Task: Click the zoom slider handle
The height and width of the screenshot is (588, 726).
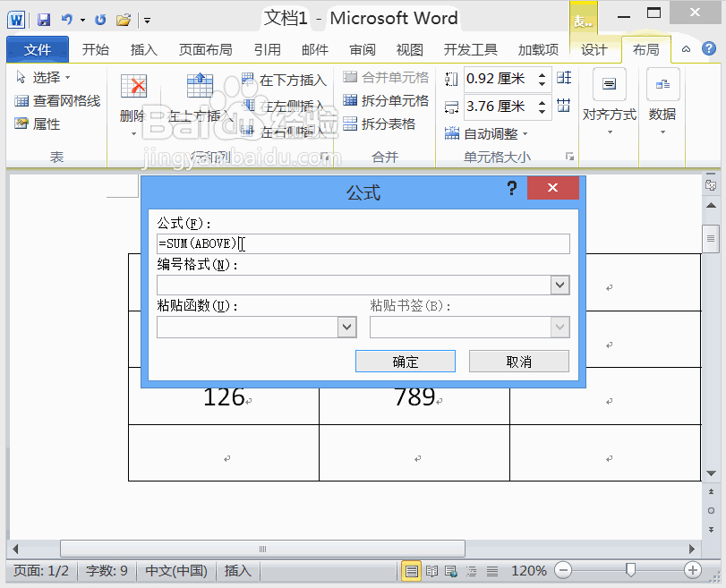Action: tap(630, 570)
